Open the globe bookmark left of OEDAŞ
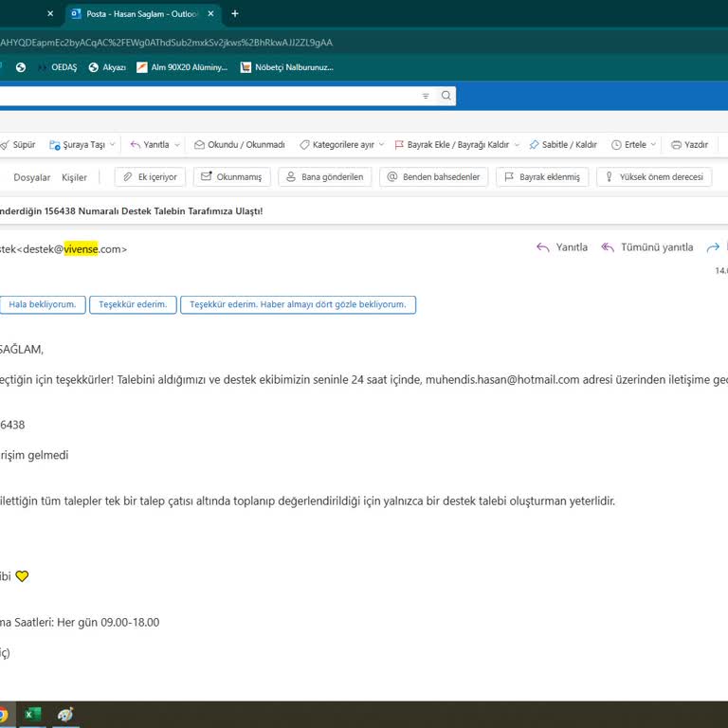This screenshot has height=728, width=728. click(x=21, y=67)
